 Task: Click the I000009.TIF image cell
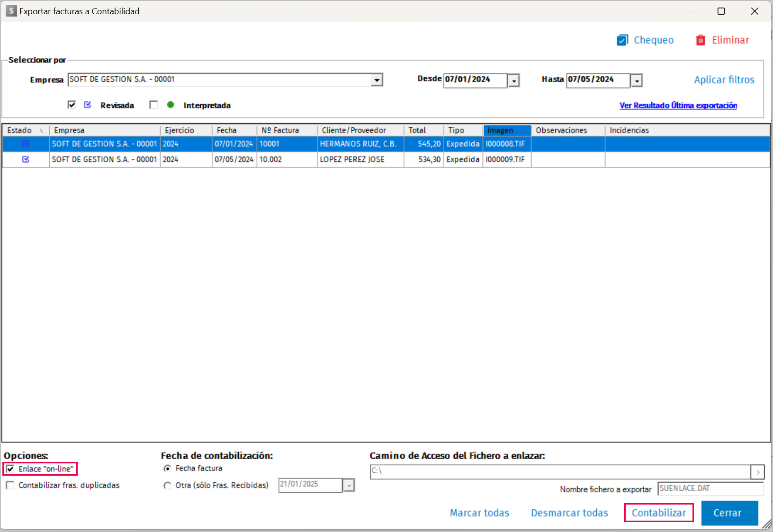[x=507, y=160]
